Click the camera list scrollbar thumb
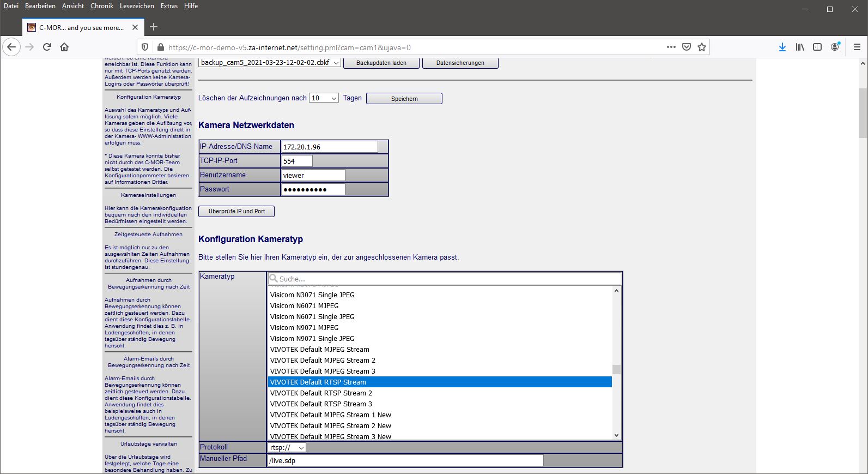Screen dimensions: 868x474 (x=616, y=369)
